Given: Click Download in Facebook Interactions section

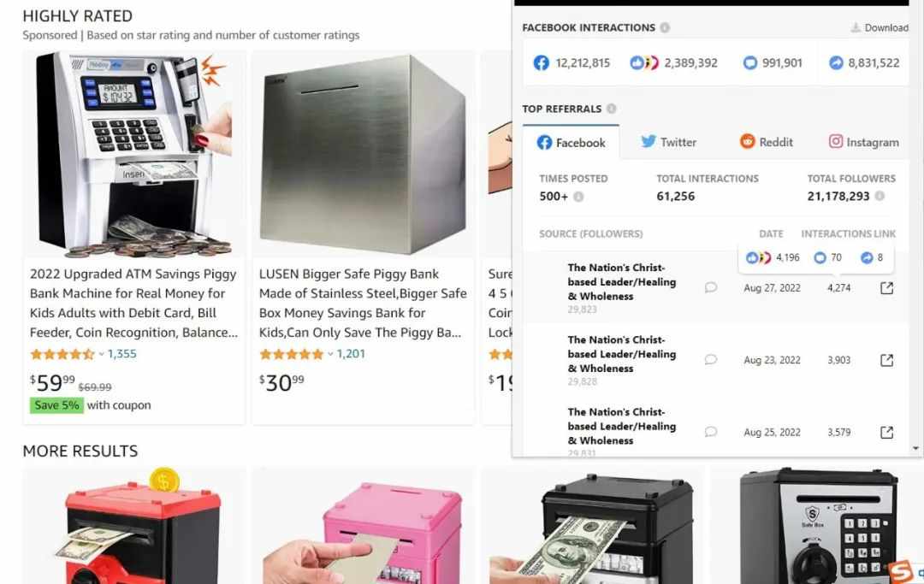Looking at the screenshot, I should 880,27.
